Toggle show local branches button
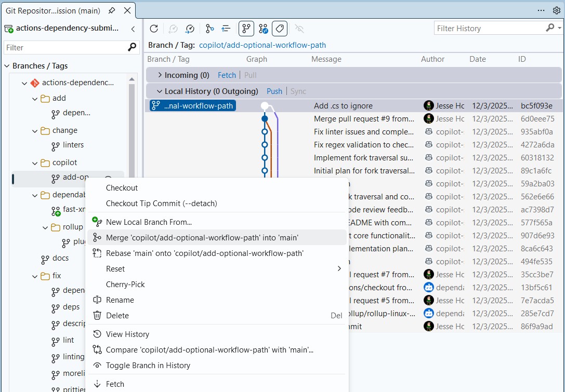Image resolution: width=565 pixels, height=392 pixels. point(246,29)
